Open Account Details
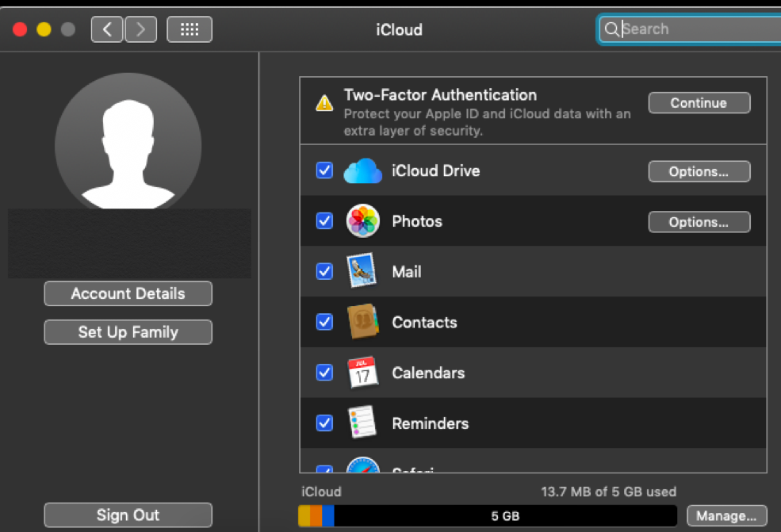Image resolution: width=781 pixels, height=532 pixels. coord(128,293)
